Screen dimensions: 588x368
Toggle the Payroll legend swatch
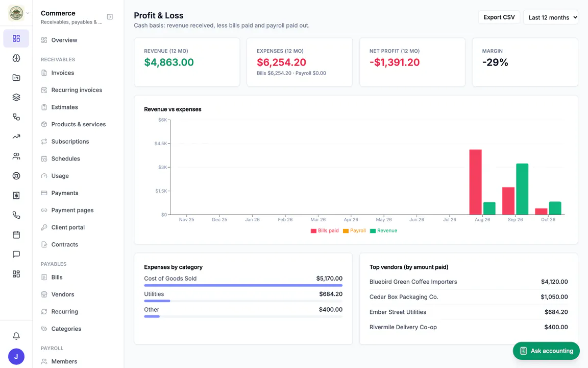pos(346,231)
